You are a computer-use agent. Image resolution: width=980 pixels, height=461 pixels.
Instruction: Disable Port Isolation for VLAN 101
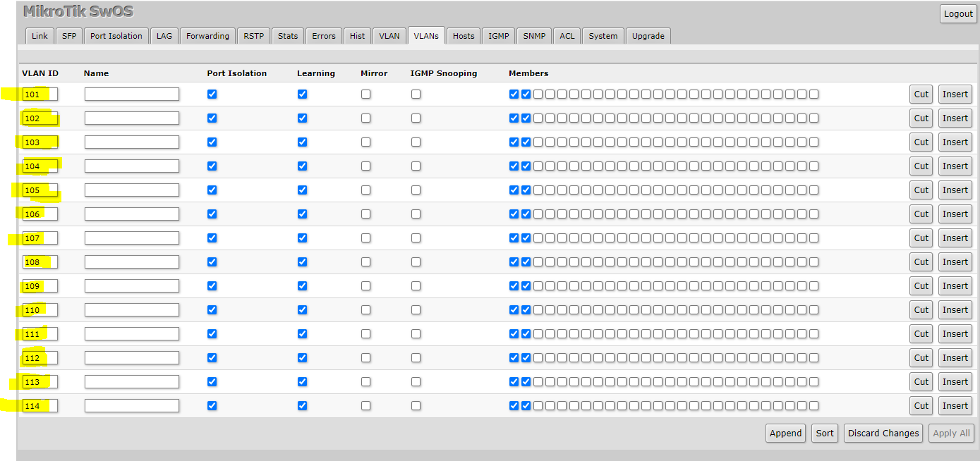point(212,94)
